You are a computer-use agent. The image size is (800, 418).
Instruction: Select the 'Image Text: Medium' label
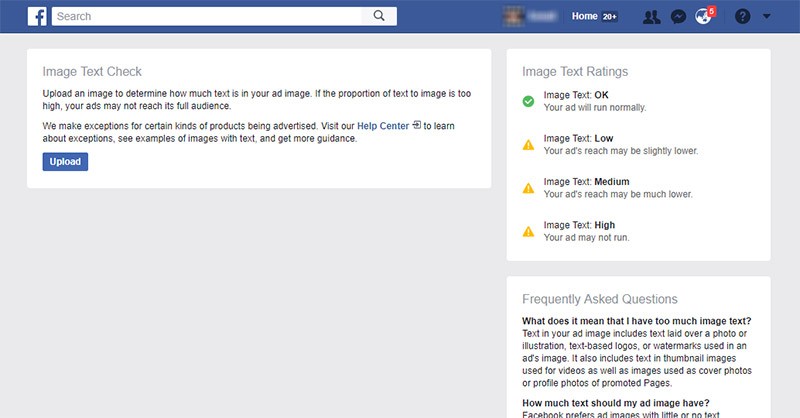[586, 182]
